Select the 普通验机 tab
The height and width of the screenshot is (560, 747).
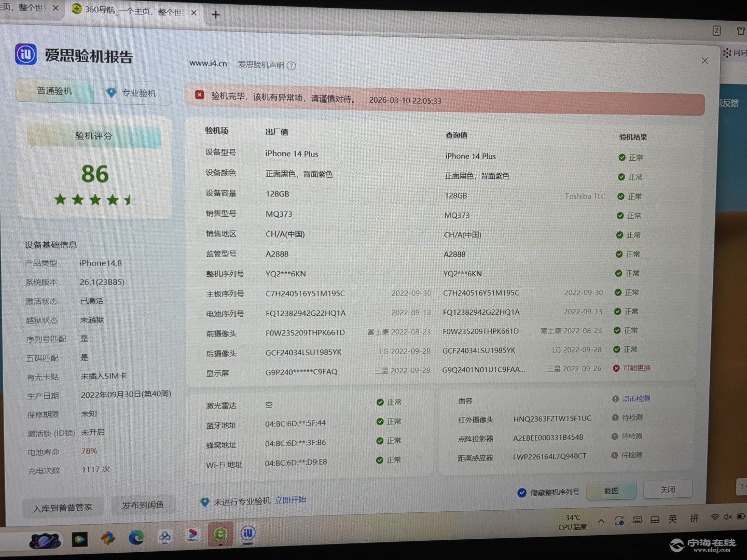54,91
